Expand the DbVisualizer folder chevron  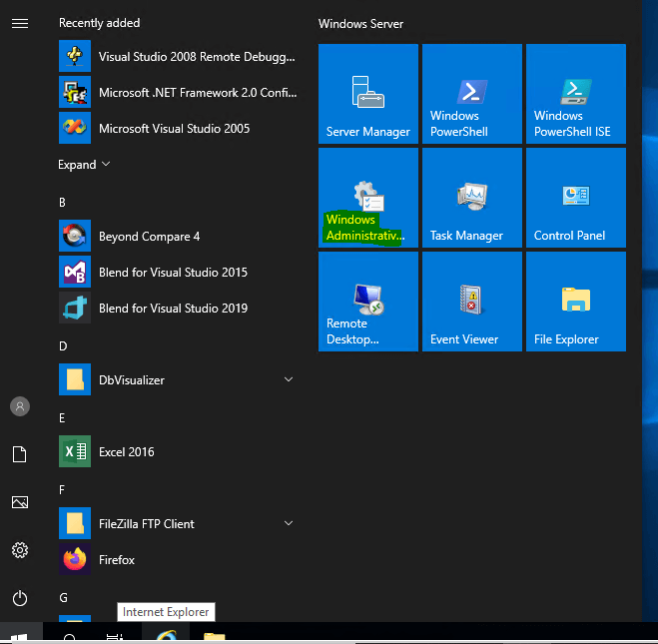289,379
